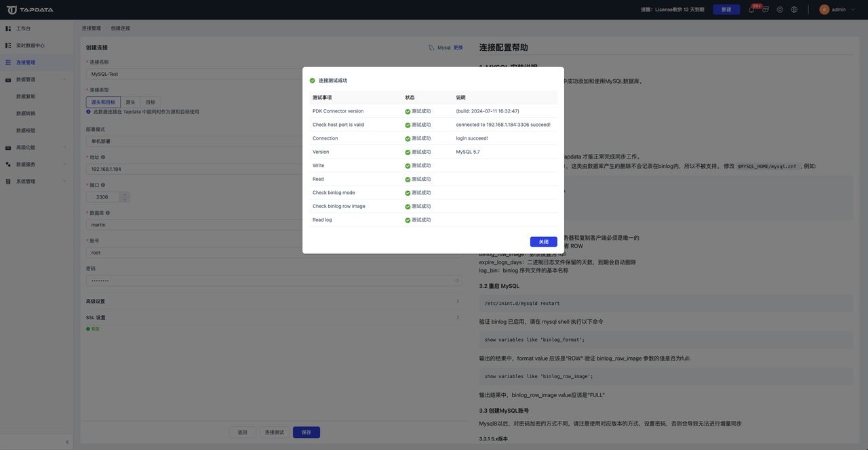Open the support ticket icon beside notifications
Screen dimensions: 868x450
766,9
